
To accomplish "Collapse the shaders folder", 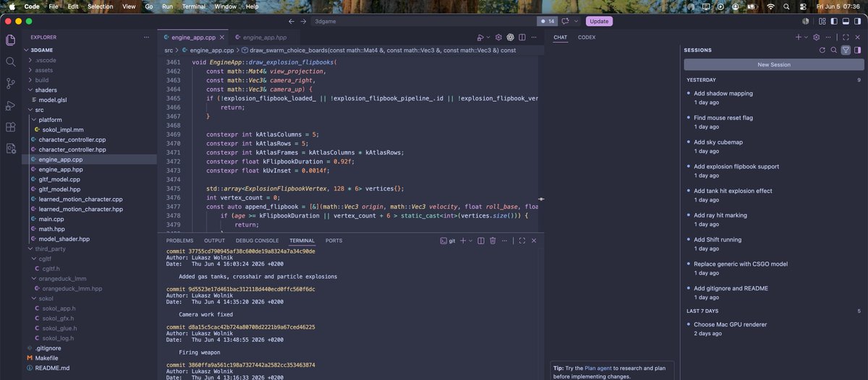I will click(x=45, y=90).
